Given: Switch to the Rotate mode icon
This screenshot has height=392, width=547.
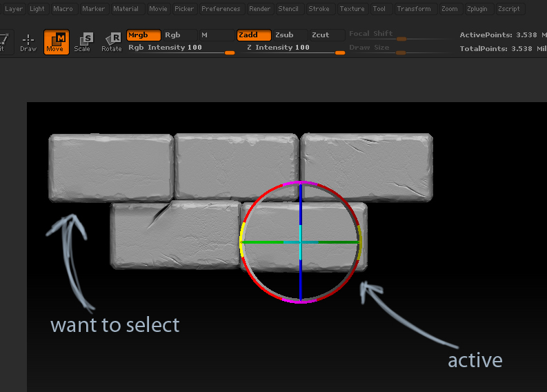Looking at the screenshot, I should (112, 42).
